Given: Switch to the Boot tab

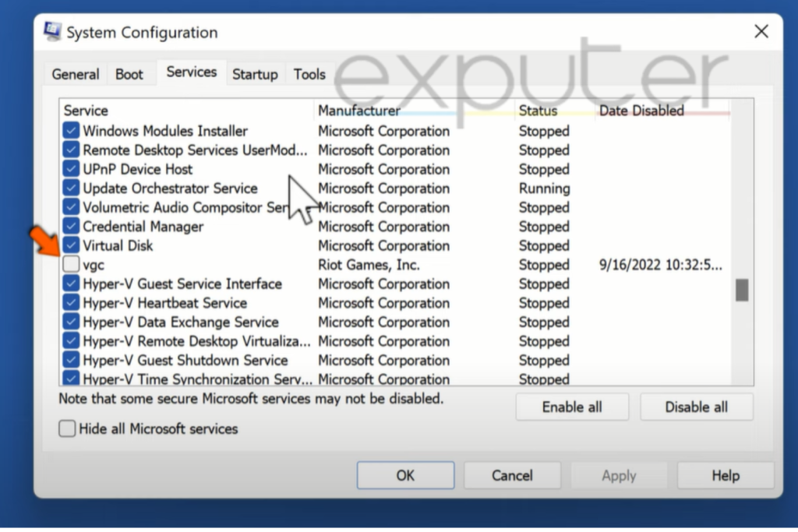Looking at the screenshot, I should coord(129,74).
